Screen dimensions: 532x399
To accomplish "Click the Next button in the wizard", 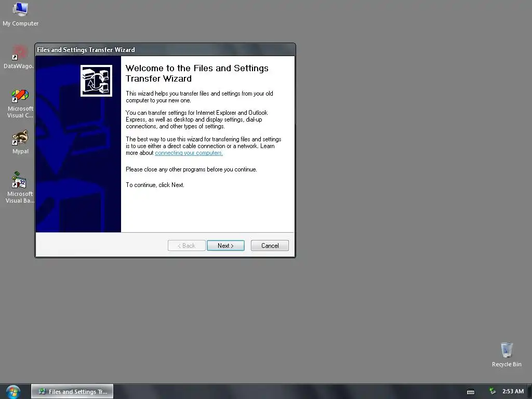I will tap(225, 246).
